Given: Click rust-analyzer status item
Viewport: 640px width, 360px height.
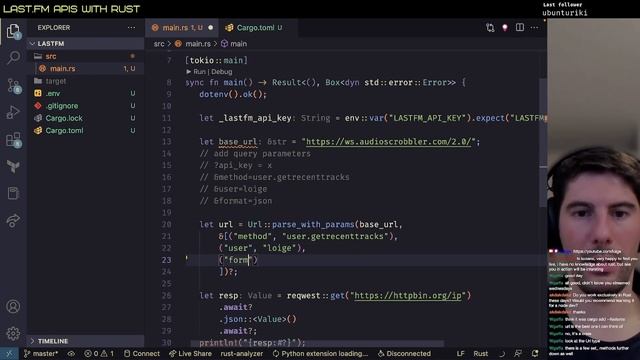Looking at the screenshot, I should pos(242,353).
